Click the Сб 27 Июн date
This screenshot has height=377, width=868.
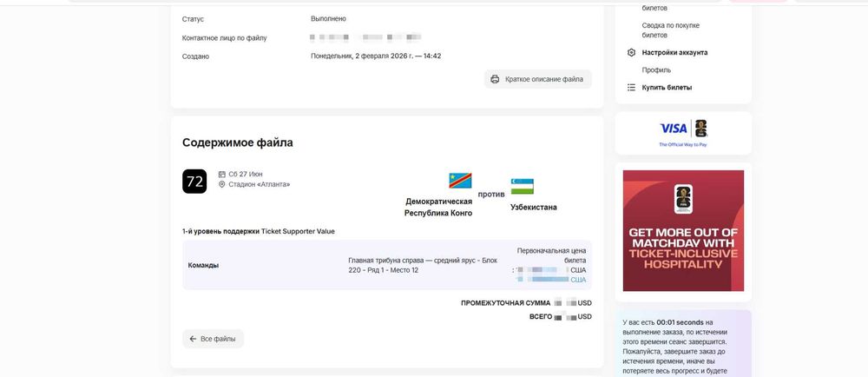tap(246, 174)
